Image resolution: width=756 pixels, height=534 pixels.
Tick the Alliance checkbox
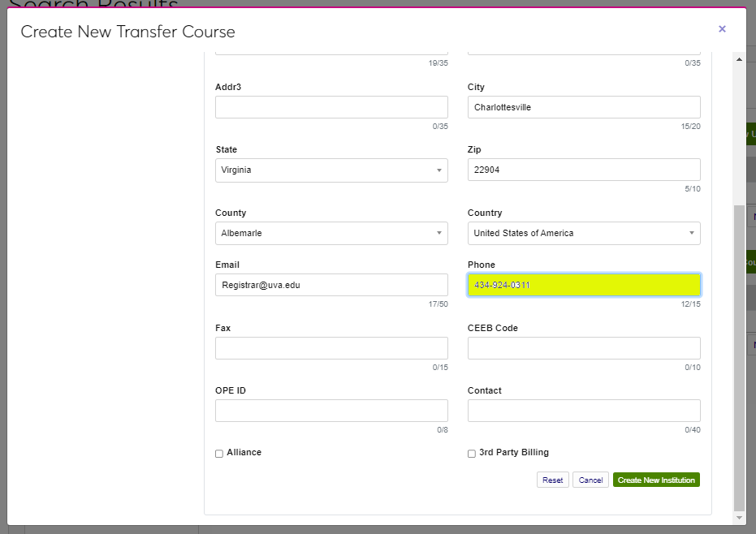(219, 454)
